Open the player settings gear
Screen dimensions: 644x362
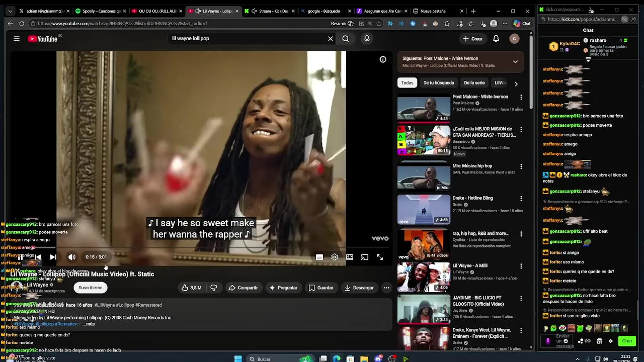click(x=335, y=257)
